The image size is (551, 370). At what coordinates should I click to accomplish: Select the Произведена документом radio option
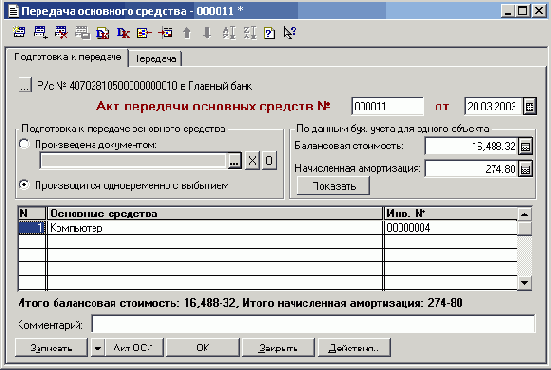[24, 144]
